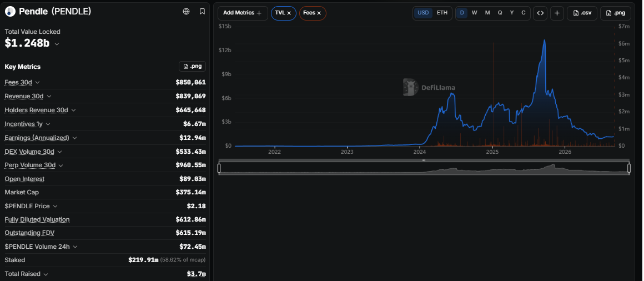Viewport: 644px width, 281px height.
Task: Click the $968.55m perp volume value
Action: click(x=190, y=165)
